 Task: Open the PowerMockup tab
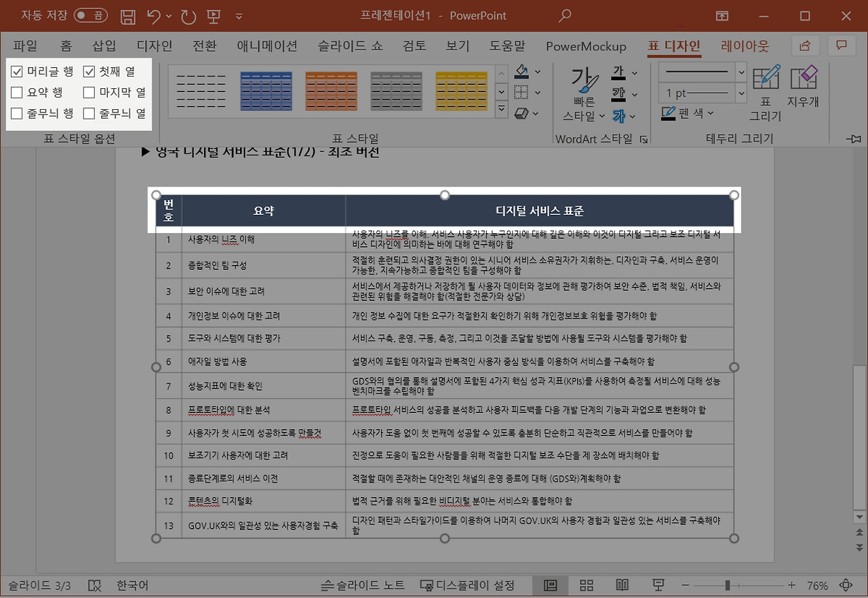coord(586,46)
